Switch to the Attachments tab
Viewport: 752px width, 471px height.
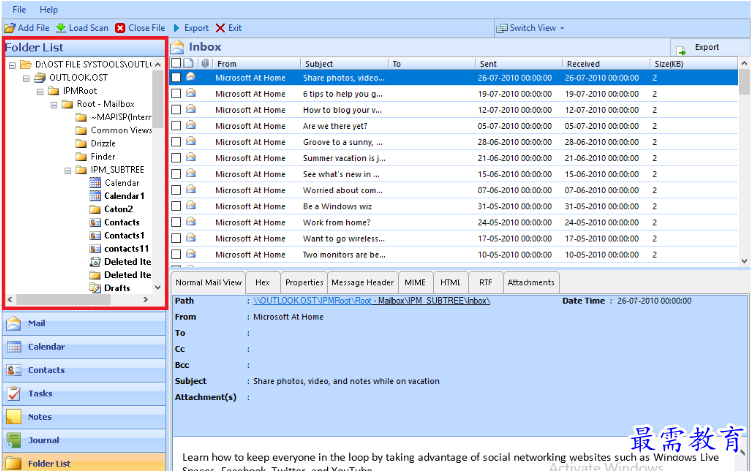point(531,283)
